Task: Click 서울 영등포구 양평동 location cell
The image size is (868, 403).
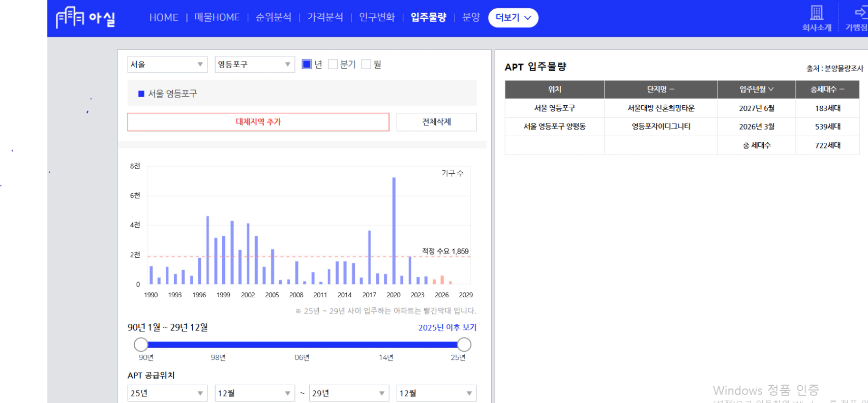Action: click(x=555, y=127)
